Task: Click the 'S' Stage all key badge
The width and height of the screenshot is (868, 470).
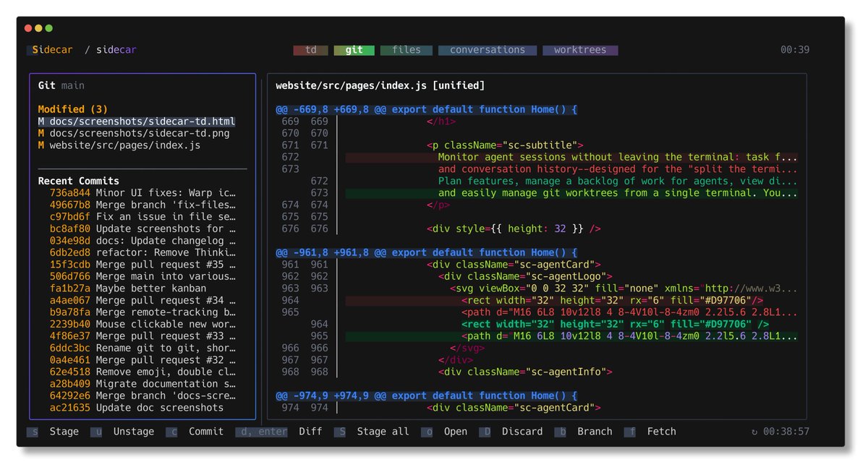Action: tap(340, 432)
